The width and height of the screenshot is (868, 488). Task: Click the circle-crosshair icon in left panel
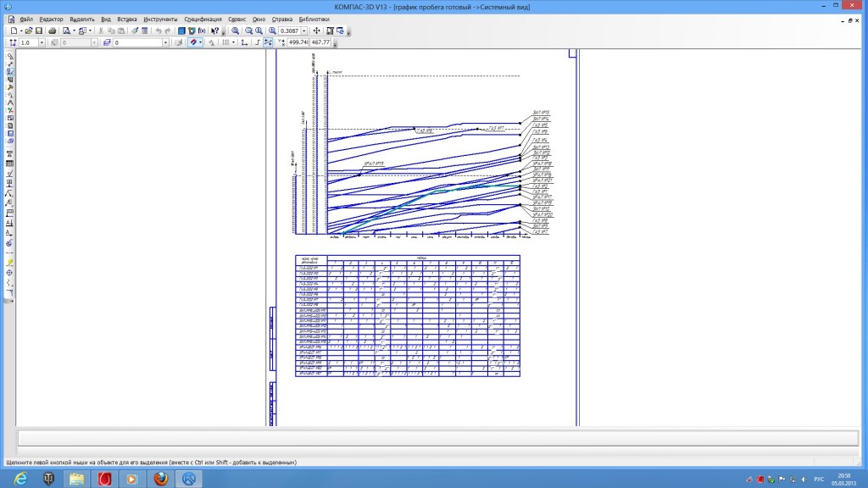[9, 273]
